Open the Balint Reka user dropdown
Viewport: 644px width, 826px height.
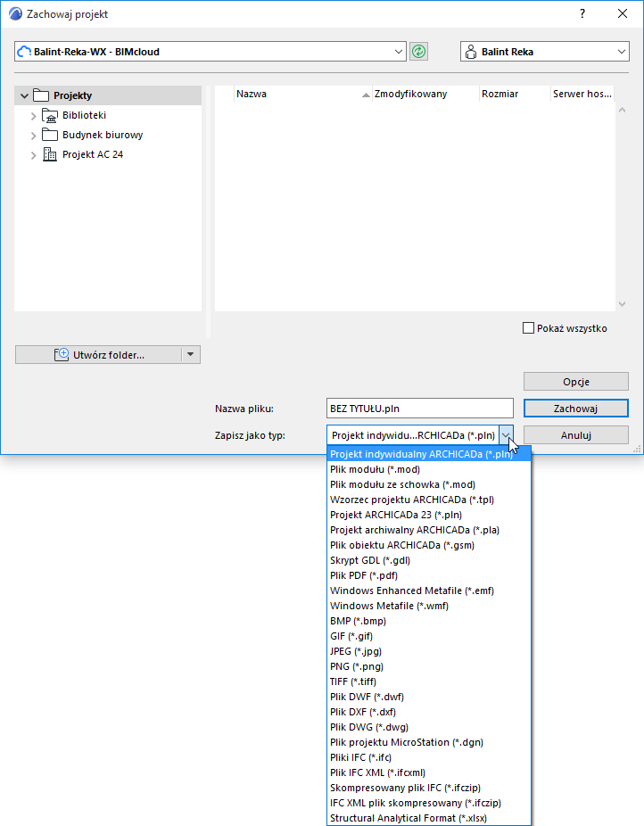[622, 52]
